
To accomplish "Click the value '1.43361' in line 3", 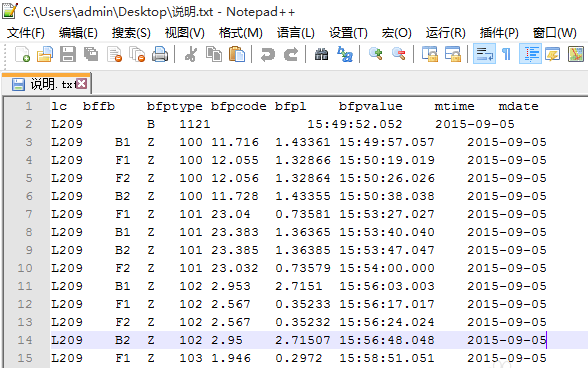I will 303,142.
